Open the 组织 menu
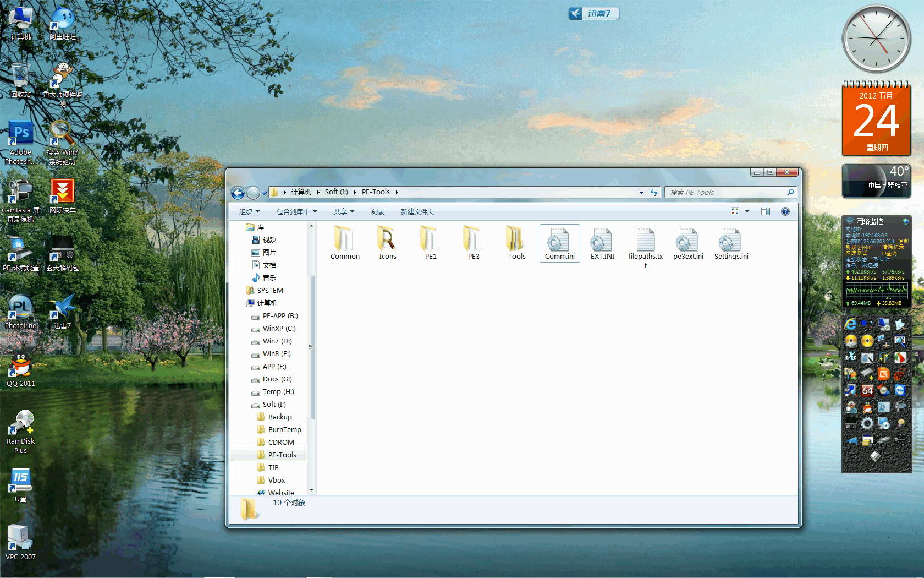Viewport: 924px width, 578px height. [249, 211]
